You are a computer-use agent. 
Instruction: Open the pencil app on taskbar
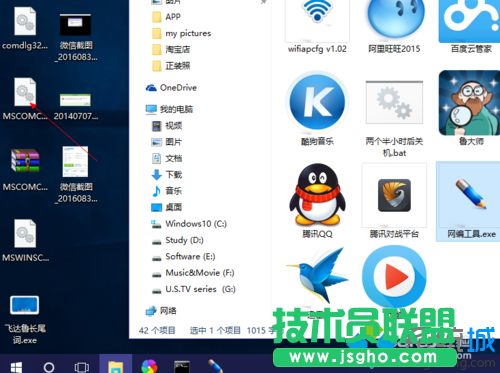pyautogui.click(x=215, y=366)
